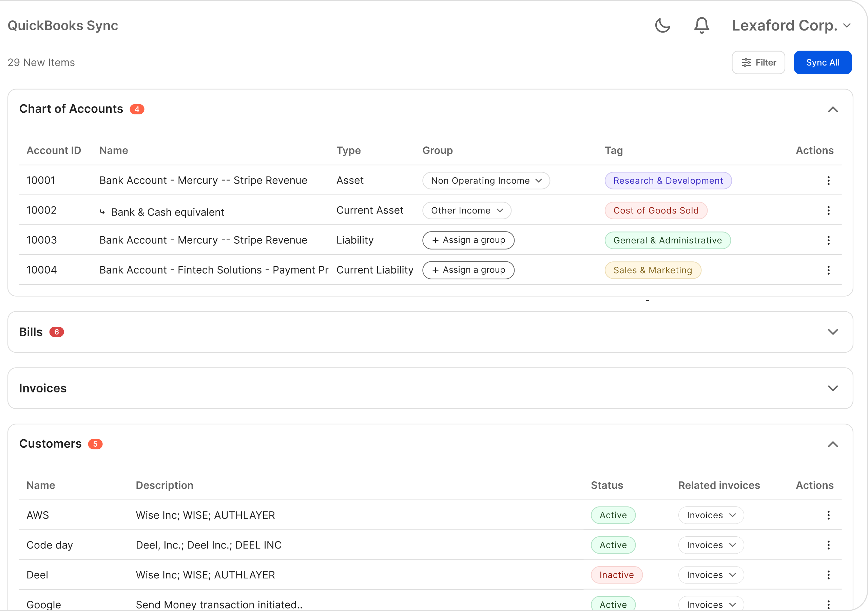
Task: Open the Filter button
Action: click(758, 62)
